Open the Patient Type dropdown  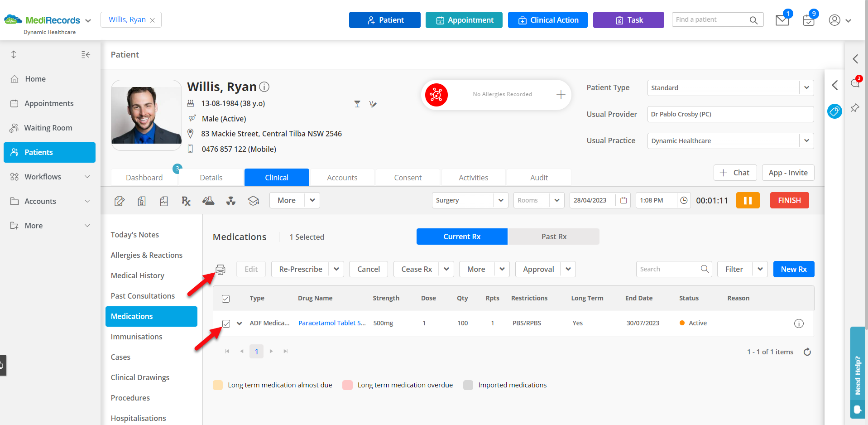click(x=730, y=88)
